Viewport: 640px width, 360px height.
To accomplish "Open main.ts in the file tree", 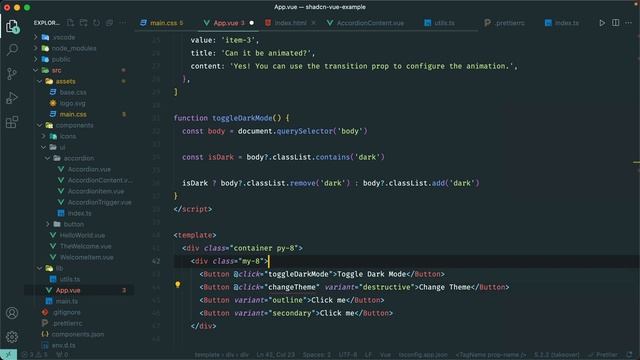I will 67,302.
